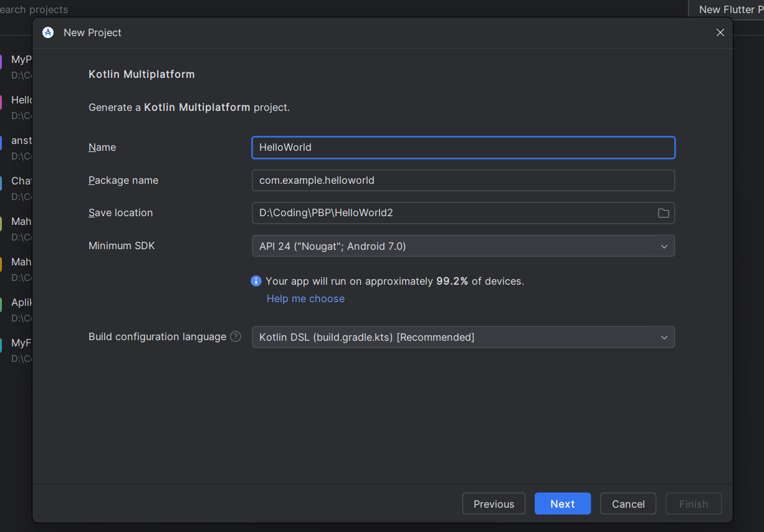Expand the Build configuration language dropdown
This screenshot has height=532, width=764.
(x=462, y=337)
